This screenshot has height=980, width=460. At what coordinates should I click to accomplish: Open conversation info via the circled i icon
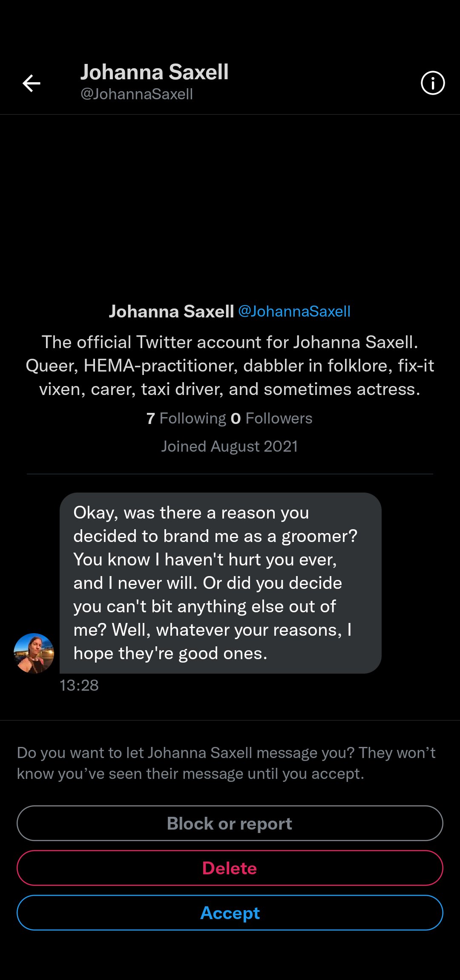pyautogui.click(x=433, y=83)
